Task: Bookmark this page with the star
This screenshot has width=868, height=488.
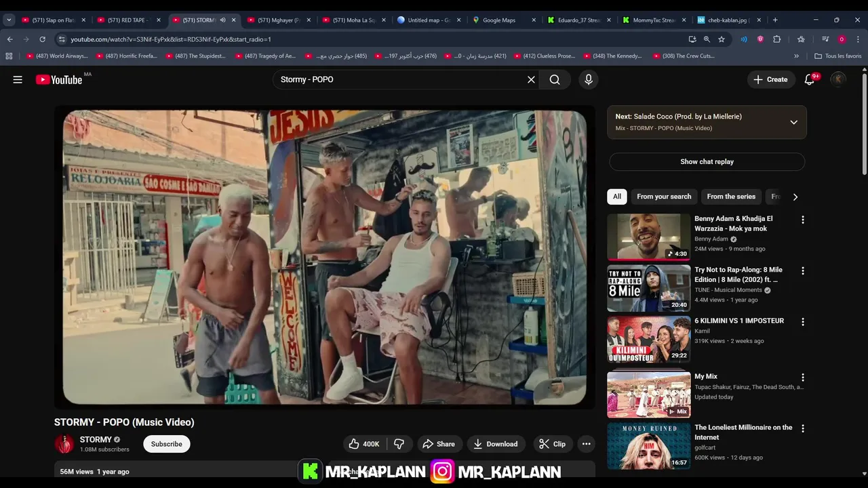Action: click(x=722, y=39)
